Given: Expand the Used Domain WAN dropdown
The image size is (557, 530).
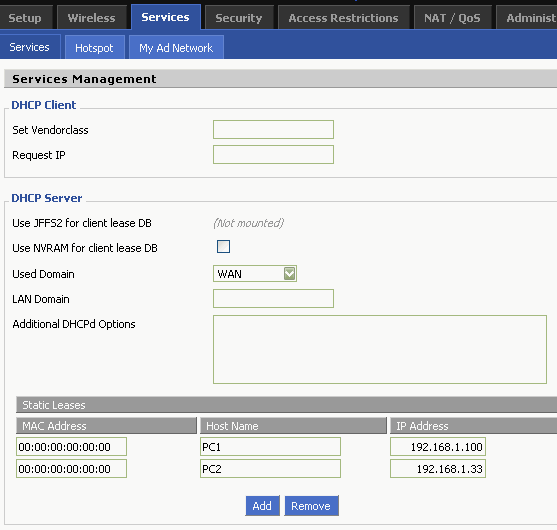Looking at the screenshot, I should click(255, 274).
